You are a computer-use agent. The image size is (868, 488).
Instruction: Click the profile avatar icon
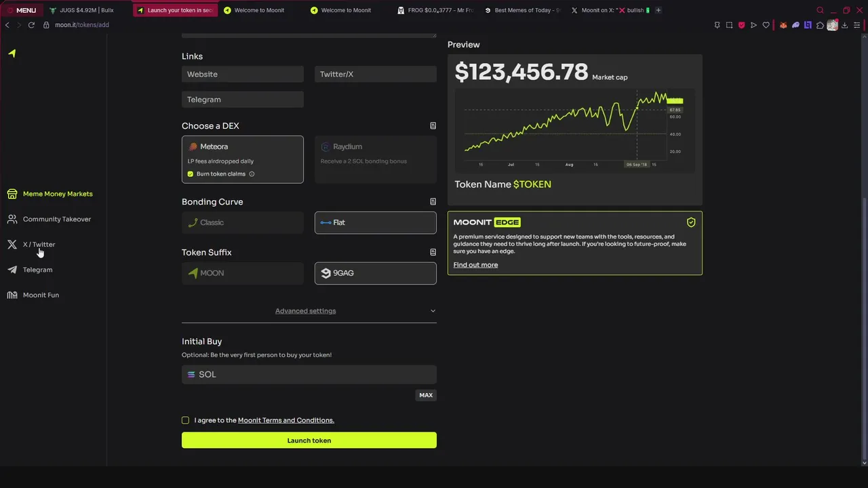click(832, 25)
